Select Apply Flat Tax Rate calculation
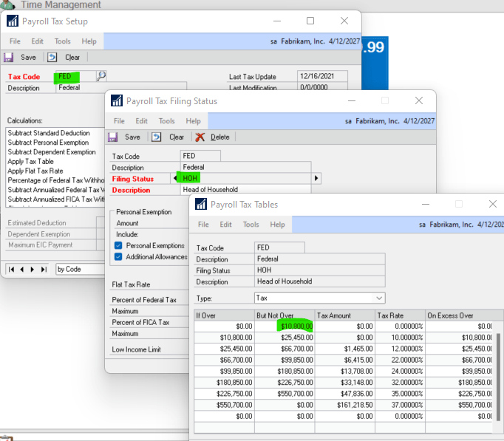This screenshot has width=504, height=441. pyautogui.click(x=35, y=171)
